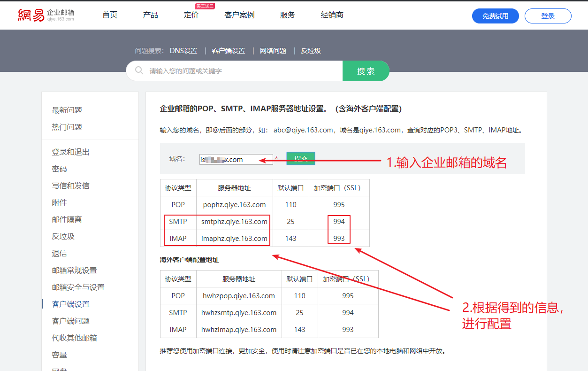
Task: Open the 定价 nav item
Action: [x=191, y=15]
